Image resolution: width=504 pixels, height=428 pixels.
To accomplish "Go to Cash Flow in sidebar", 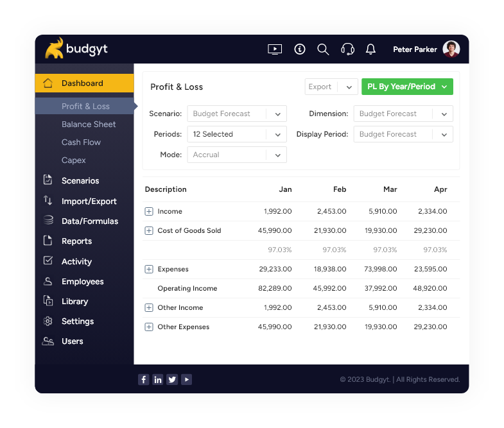I will [x=81, y=142].
